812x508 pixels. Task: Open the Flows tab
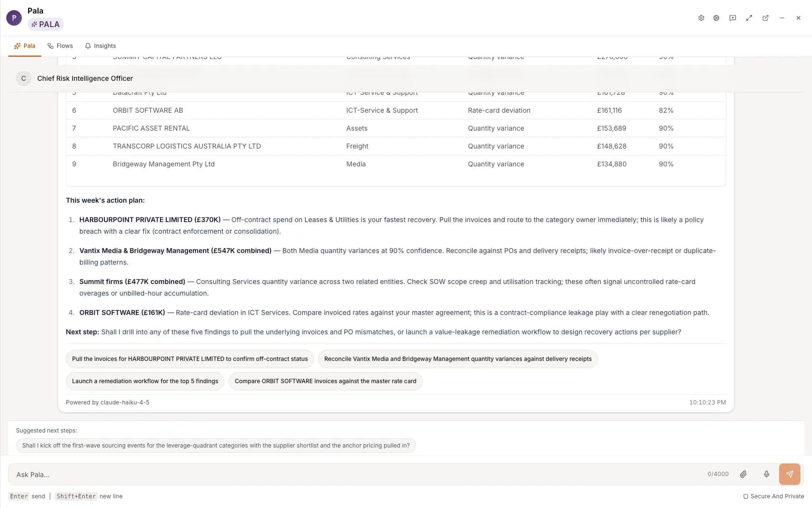coord(60,46)
